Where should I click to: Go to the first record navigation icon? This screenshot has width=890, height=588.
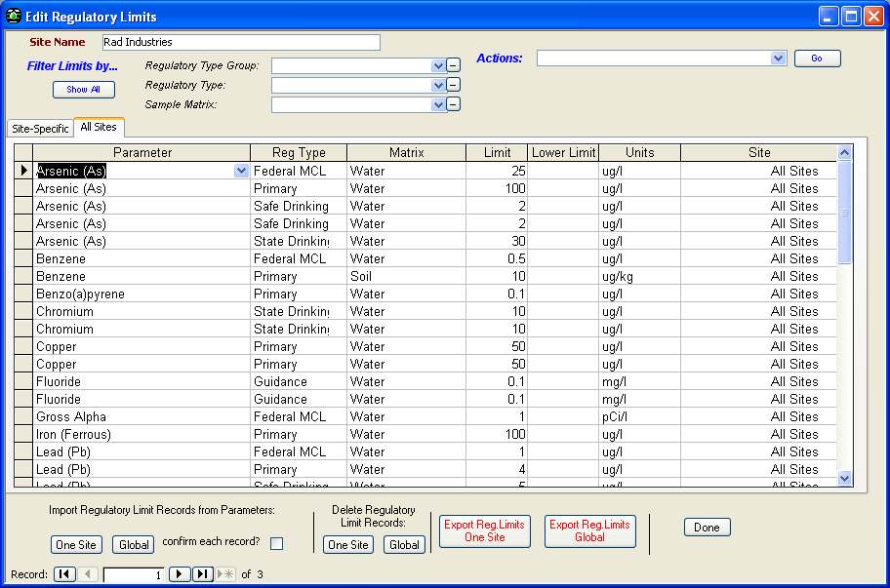[x=64, y=573]
